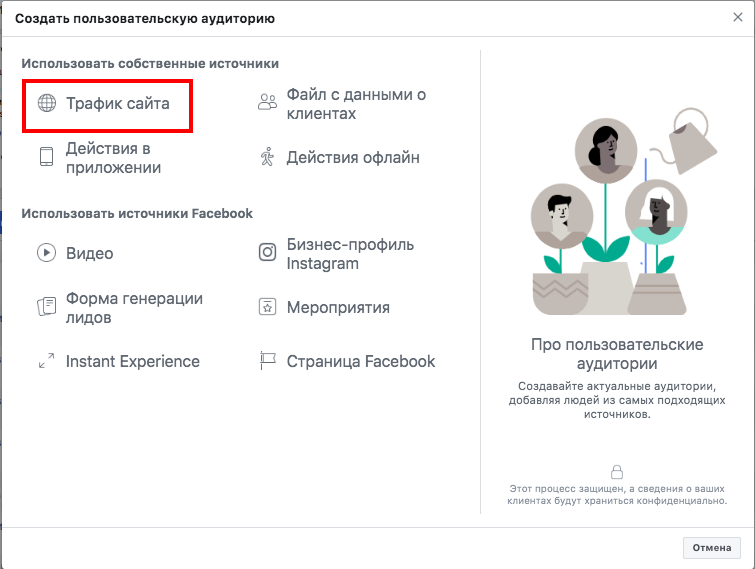Click the people icon for customer file

(x=268, y=102)
